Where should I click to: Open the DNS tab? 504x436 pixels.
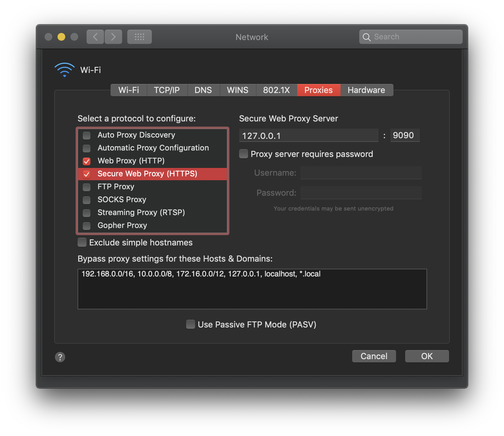tap(204, 90)
